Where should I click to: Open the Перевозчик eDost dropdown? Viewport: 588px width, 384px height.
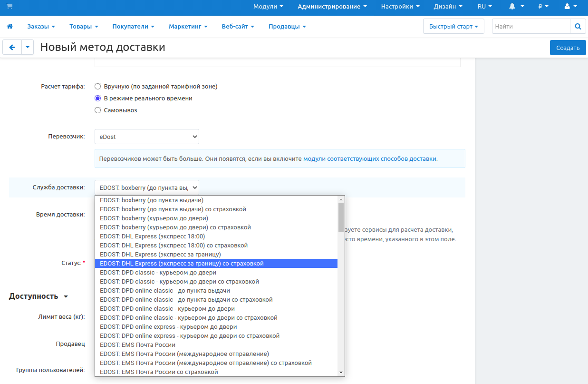point(146,137)
